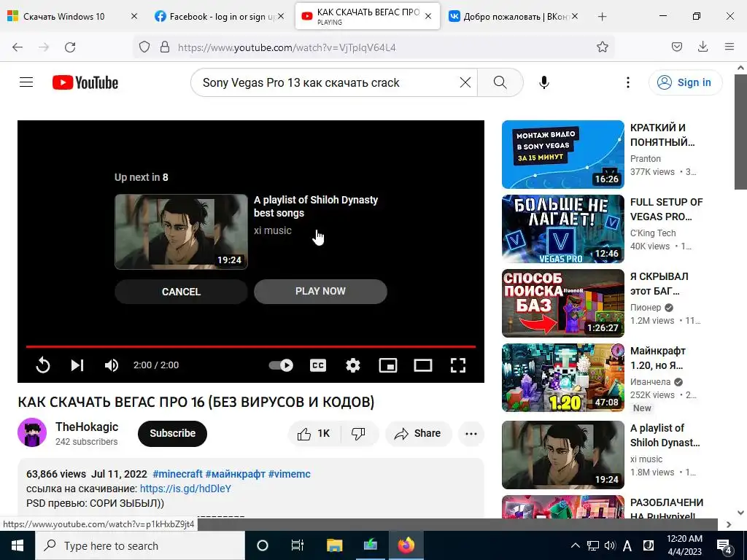Click the address bar URL

point(287,47)
